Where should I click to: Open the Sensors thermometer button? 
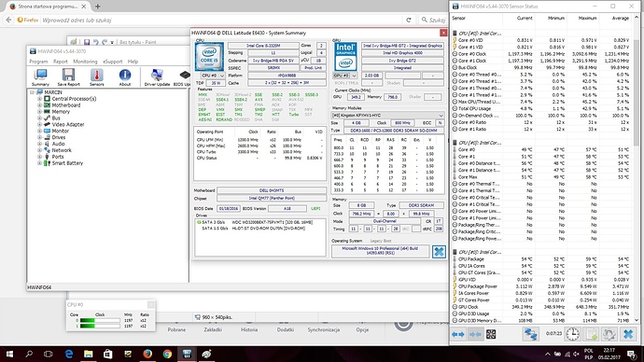(x=96, y=77)
